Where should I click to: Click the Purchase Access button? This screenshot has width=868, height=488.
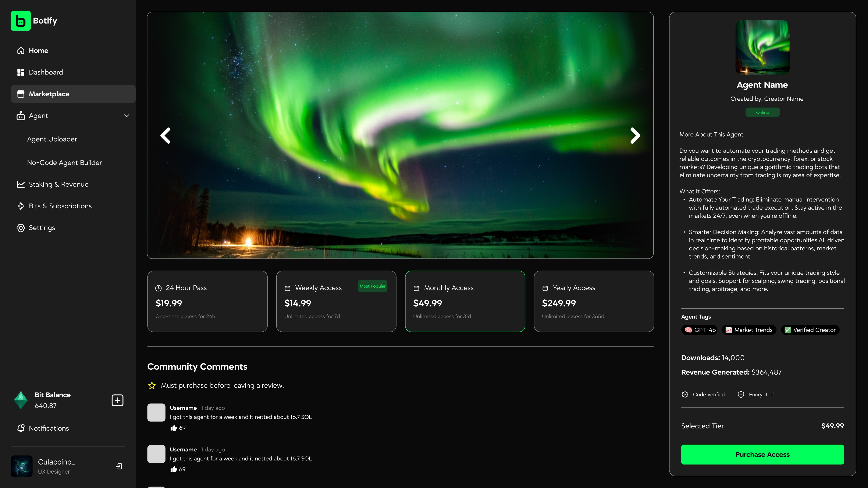[x=762, y=454]
